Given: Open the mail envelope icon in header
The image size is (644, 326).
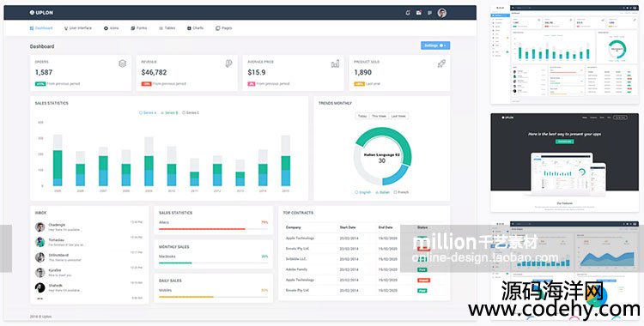Looking at the screenshot, I should 418,13.
